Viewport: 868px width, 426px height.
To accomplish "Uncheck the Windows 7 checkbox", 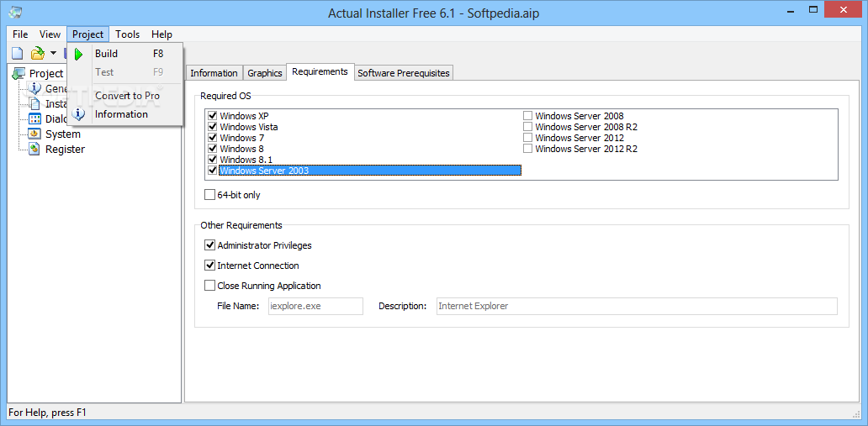I will click(213, 138).
